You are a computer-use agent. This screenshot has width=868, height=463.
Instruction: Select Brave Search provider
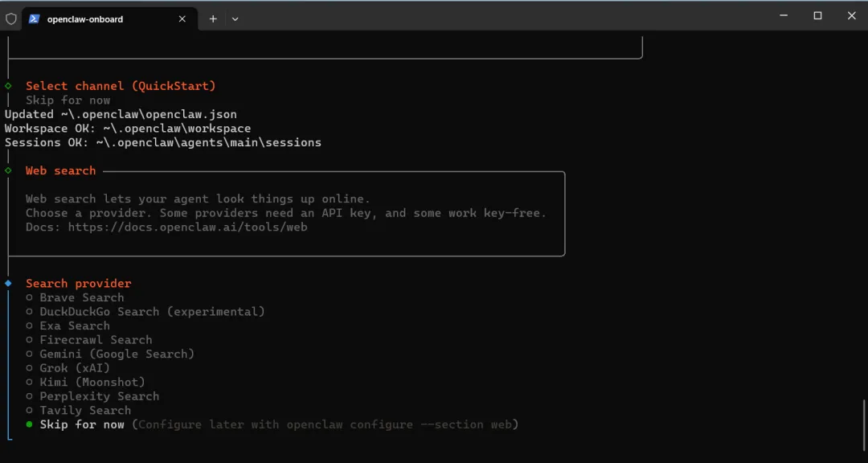pyautogui.click(x=81, y=297)
